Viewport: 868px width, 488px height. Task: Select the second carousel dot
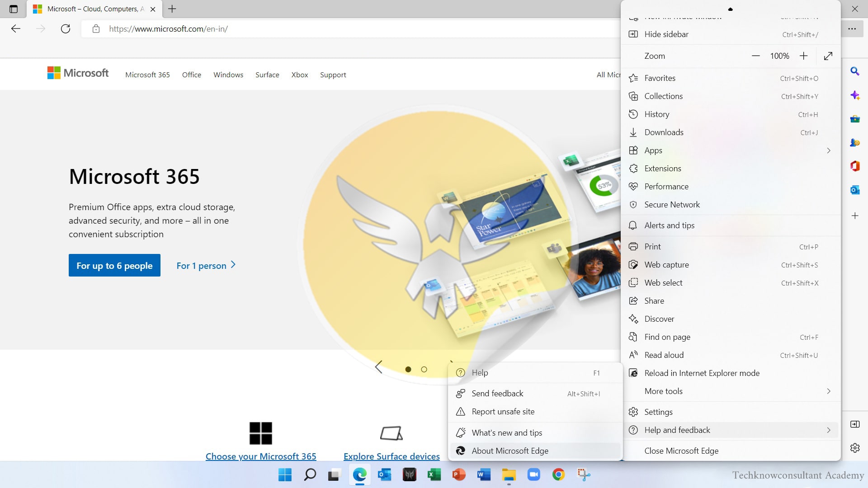click(424, 369)
